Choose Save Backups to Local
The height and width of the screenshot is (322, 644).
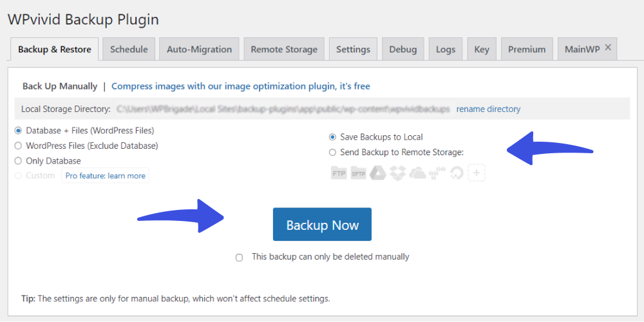click(x=332, y=137)
